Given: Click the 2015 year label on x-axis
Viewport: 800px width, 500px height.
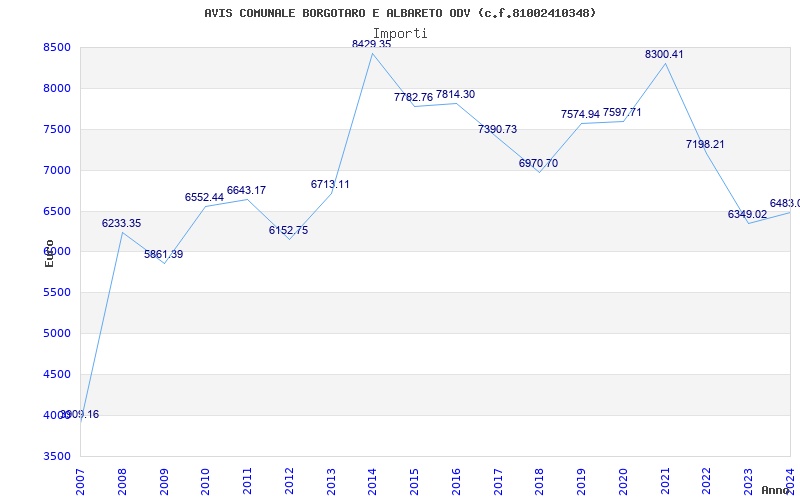Looking at the screenshot, I should click(414, 482).
